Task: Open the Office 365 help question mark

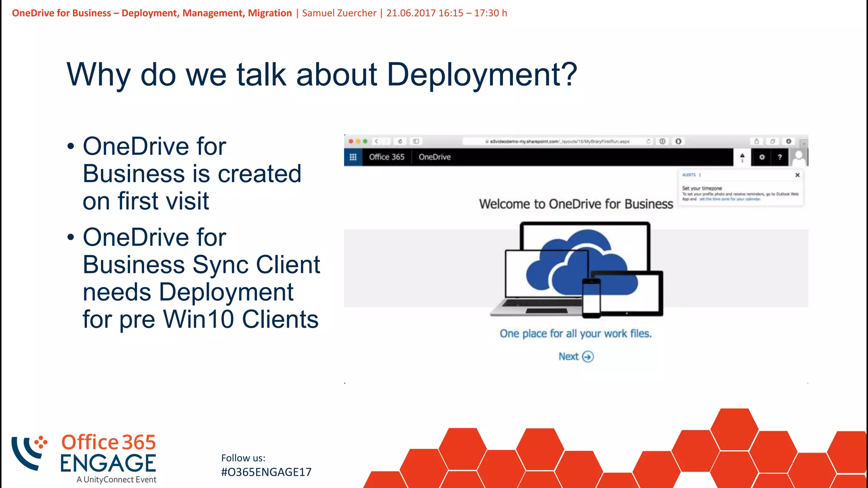Action: tap(779, 157)
